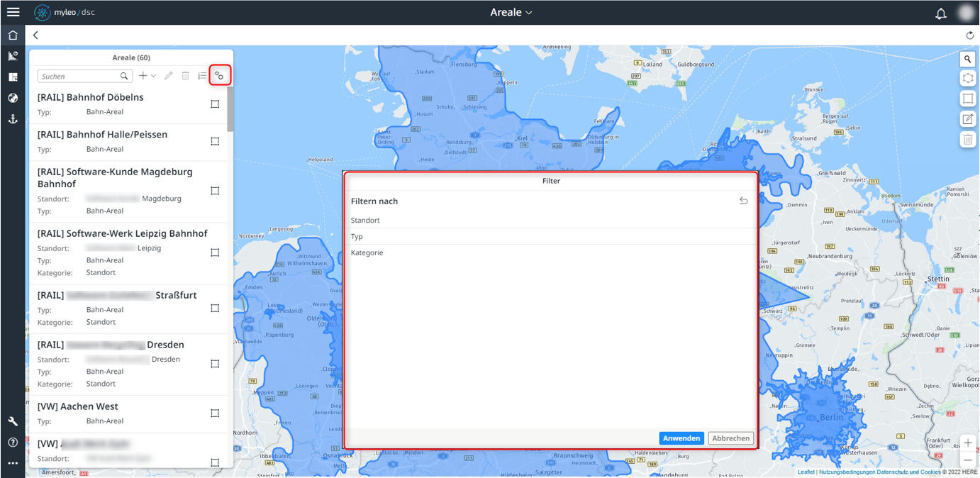Viewport: 980px width, 478px height.
Task: Open the analytics chart sidebar icon
Action: tap(13, 56)
